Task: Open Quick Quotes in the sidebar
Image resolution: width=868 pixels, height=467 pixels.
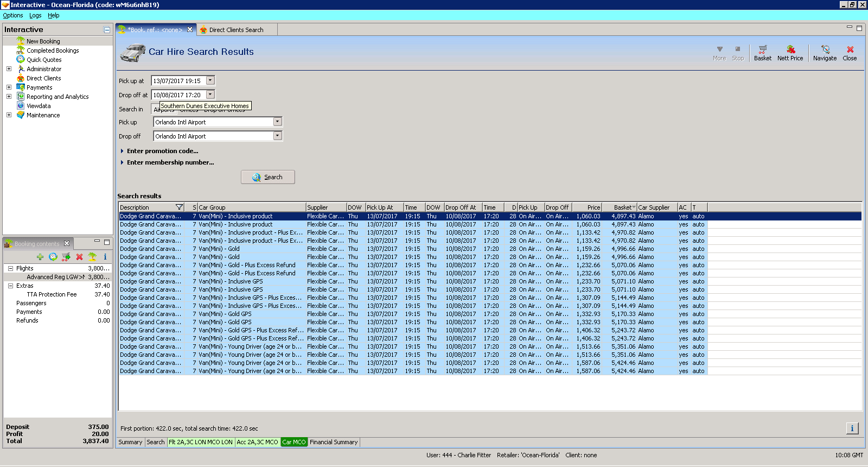Action: pyautogui.click(x=44, y=60)
